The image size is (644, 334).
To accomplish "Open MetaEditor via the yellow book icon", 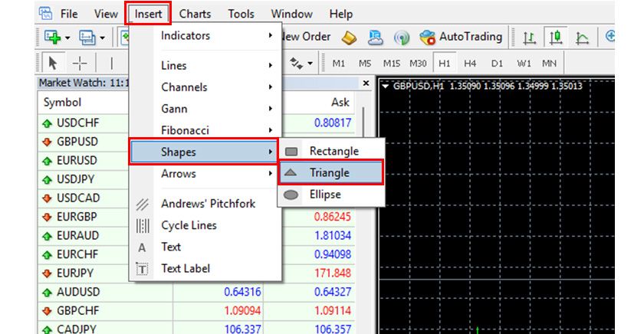I will click(349, 37).
